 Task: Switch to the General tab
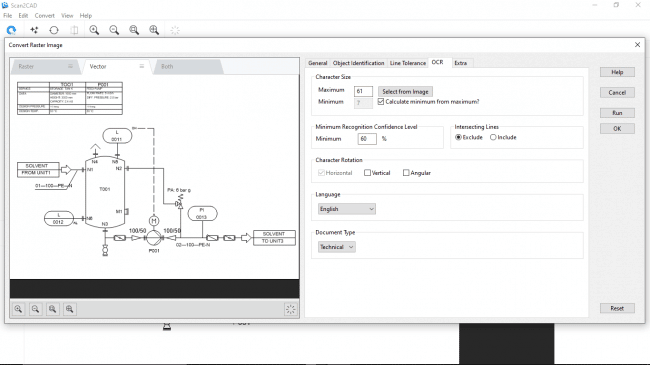click(x=318, y=63)
